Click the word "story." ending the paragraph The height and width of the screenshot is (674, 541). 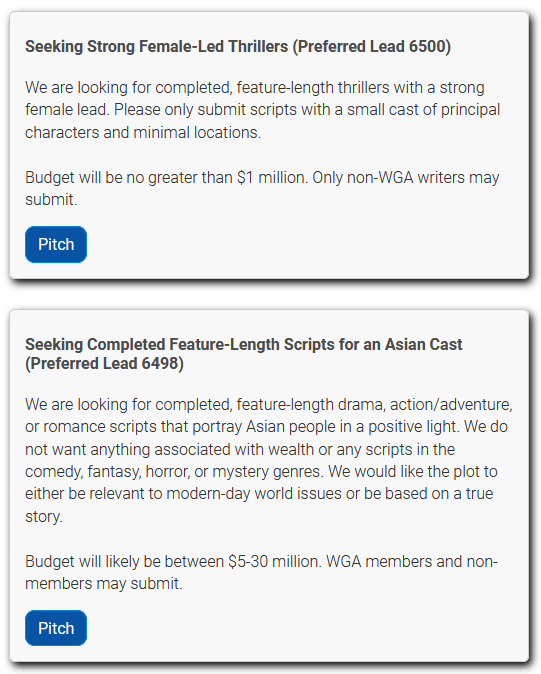click(44, 516)
